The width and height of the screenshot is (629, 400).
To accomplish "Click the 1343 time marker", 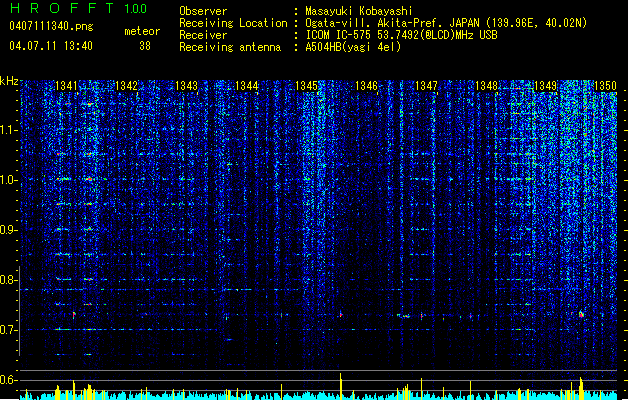I will click(x=186, y=86).
